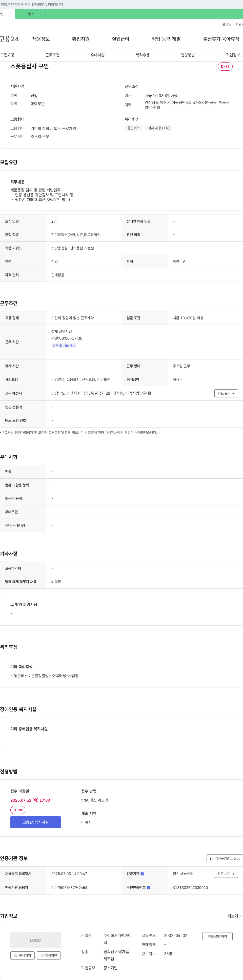243x980 pixels.
Task: Click the 통근버스 benefit tag
Action: click(x=133, y=128)
